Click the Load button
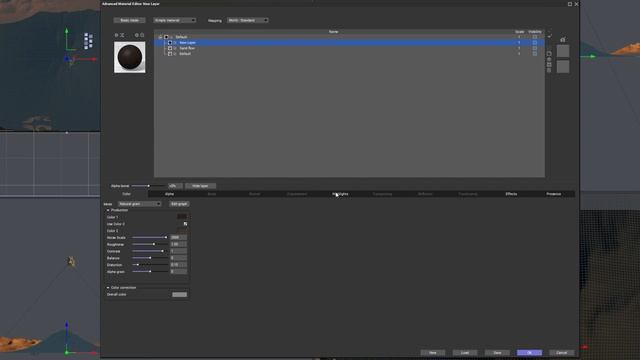640x360 pixels. (x=465, y=353)
